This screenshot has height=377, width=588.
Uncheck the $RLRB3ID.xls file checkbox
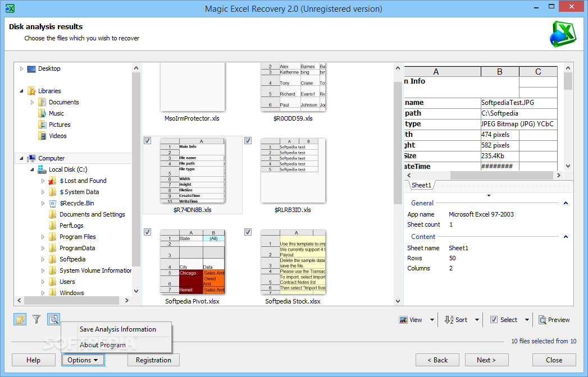pos(248,140)
